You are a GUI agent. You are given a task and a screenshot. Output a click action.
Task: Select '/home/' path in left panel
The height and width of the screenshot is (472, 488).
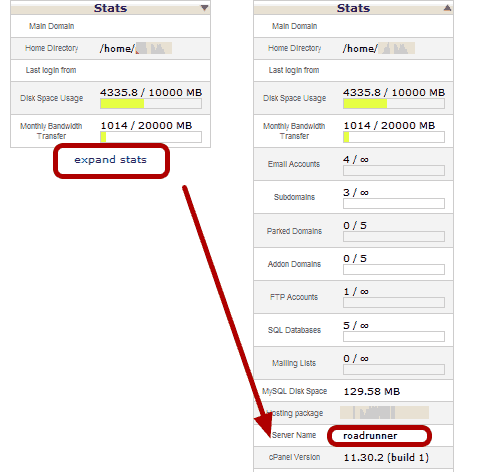click(x=117, y=49)
